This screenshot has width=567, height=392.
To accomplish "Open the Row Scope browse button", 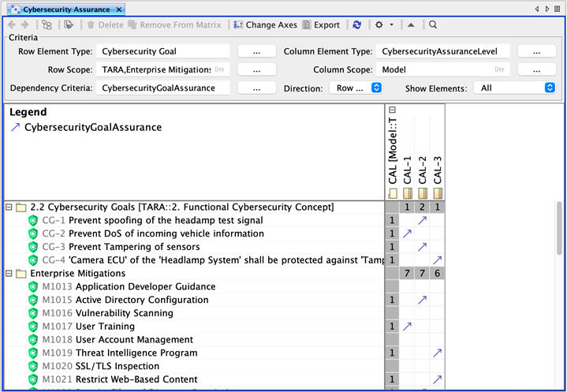I will 257,69.
